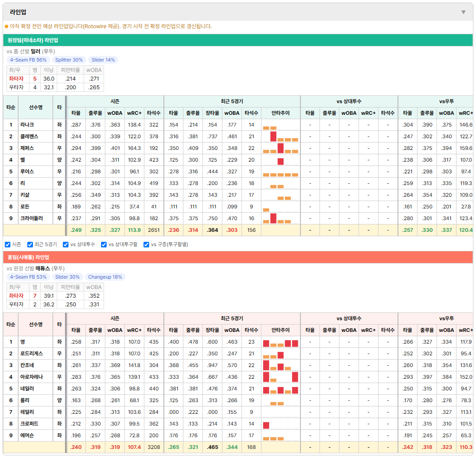Toggle vs 구종(투구팔별) checkbox
476x458 pixels.
[147, 245]
